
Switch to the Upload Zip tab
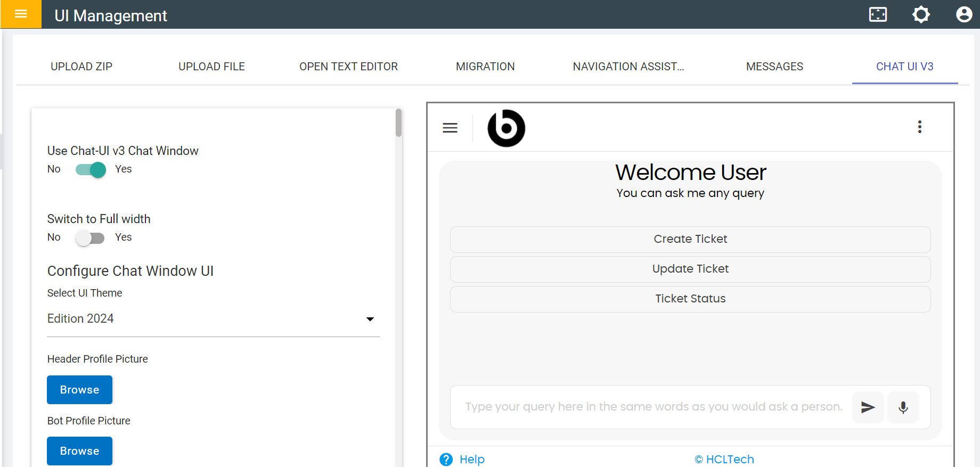click(x=81, y=67)
